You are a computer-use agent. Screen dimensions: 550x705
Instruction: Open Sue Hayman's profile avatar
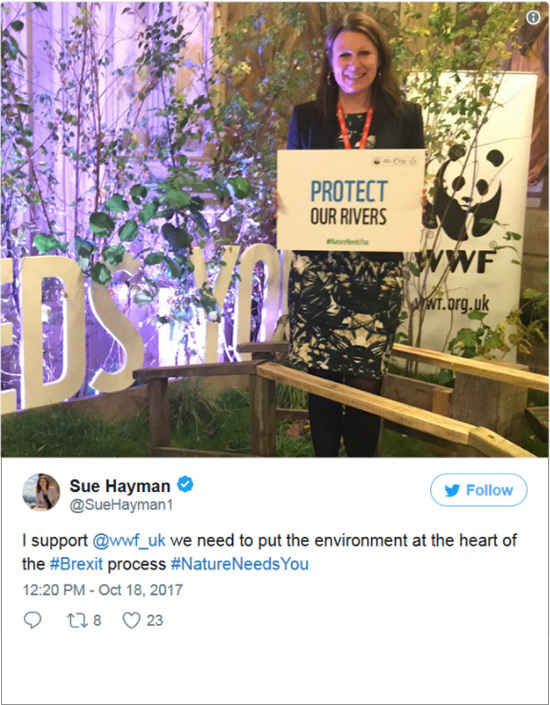pyautogui.click(x=41, y=492)
